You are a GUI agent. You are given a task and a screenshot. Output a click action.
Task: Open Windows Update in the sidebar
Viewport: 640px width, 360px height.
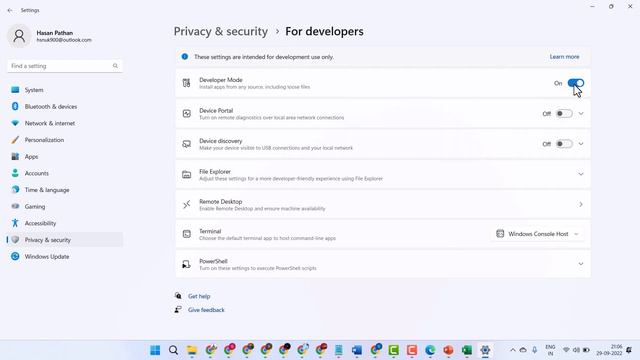[65, 257]
